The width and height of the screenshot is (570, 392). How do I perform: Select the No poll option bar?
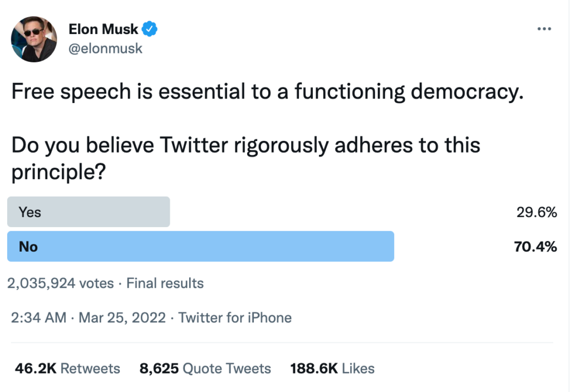click(200, 247)
